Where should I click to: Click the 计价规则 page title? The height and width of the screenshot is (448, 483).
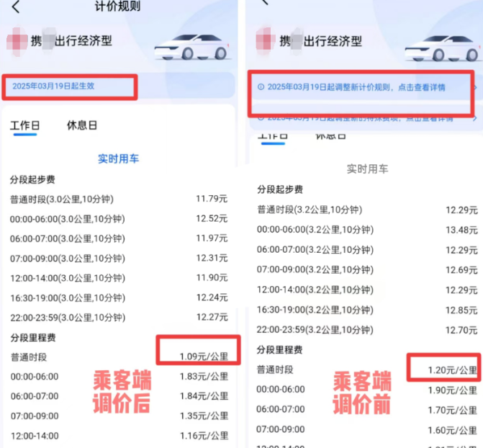118,7
